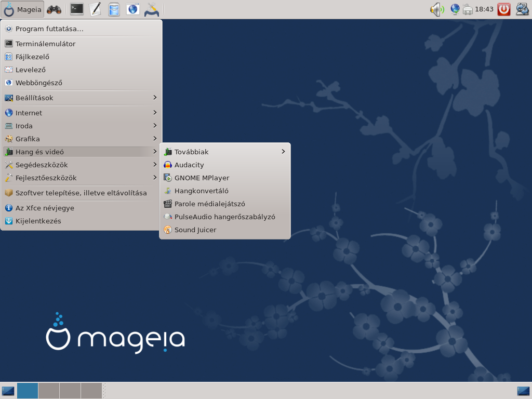Expand the Továbbiak submenu
Image resolution: width=532 pixels, height=399 pixels.
[225, 152]
